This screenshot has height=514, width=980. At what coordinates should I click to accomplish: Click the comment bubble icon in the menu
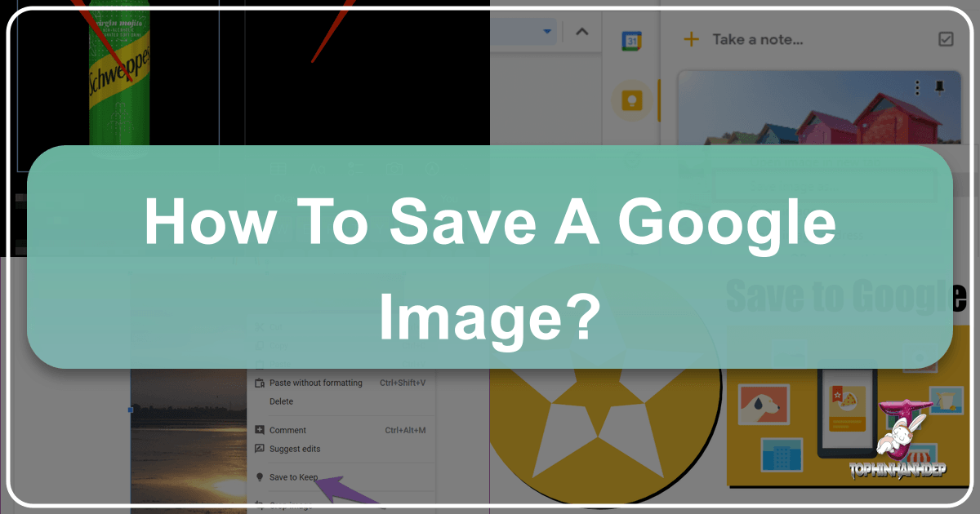tap(259, 430)
